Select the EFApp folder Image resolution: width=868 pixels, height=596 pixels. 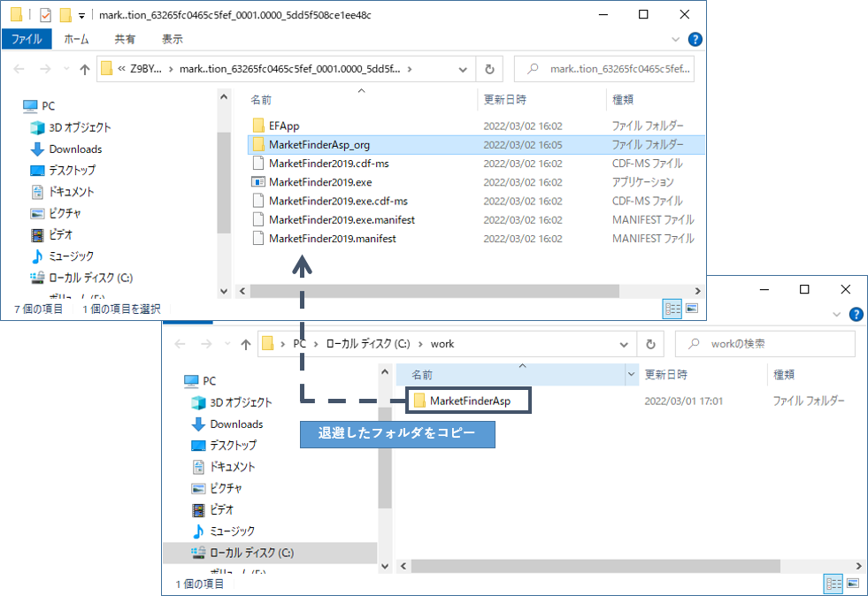coord(283,126)
